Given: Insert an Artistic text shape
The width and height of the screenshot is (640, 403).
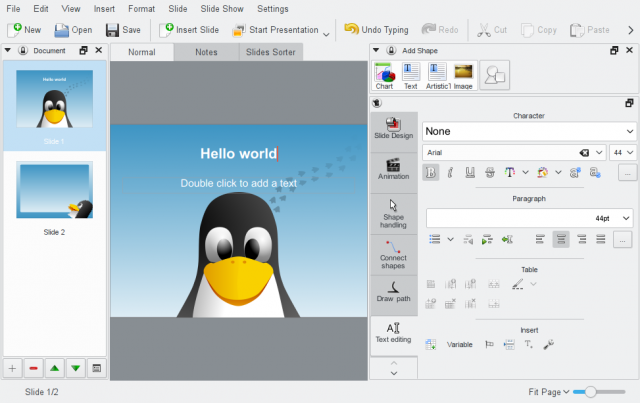Looking at the screenshot, I should tap(438, 76).
